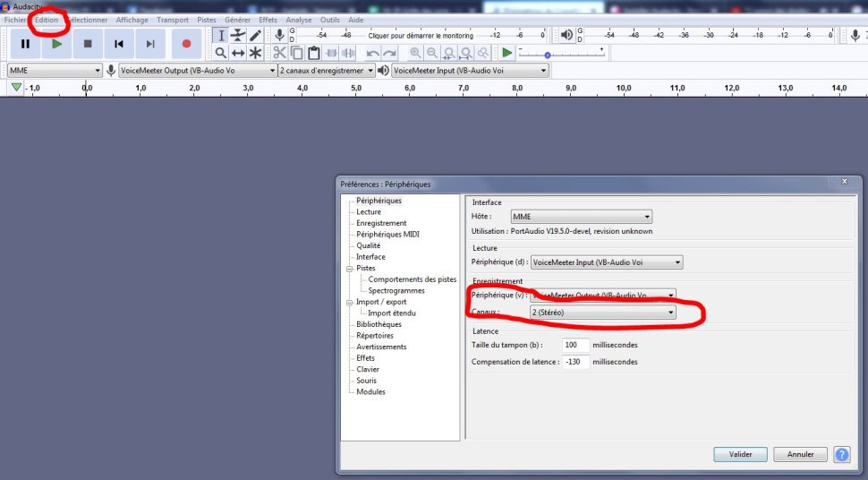The height and width of the screenshot is (480, 868).
Task: Click the Redo arrow
Action: 390,53
